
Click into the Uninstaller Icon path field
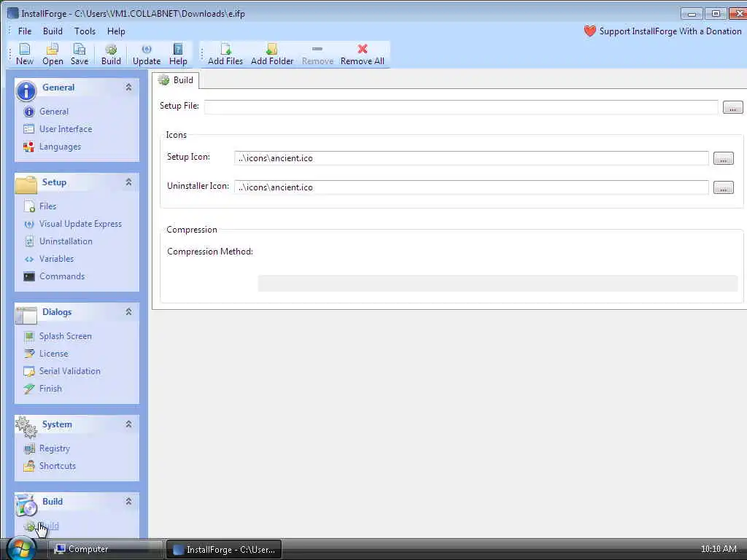471,187
